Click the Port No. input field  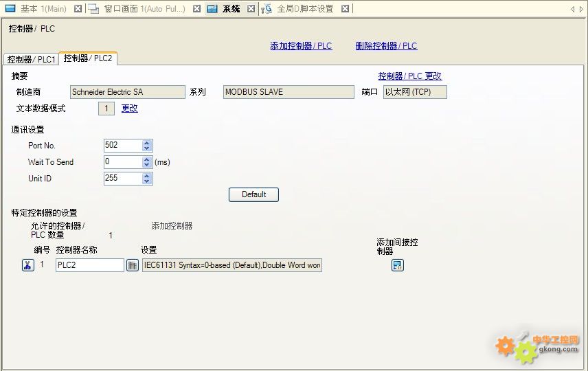(123, 146)
